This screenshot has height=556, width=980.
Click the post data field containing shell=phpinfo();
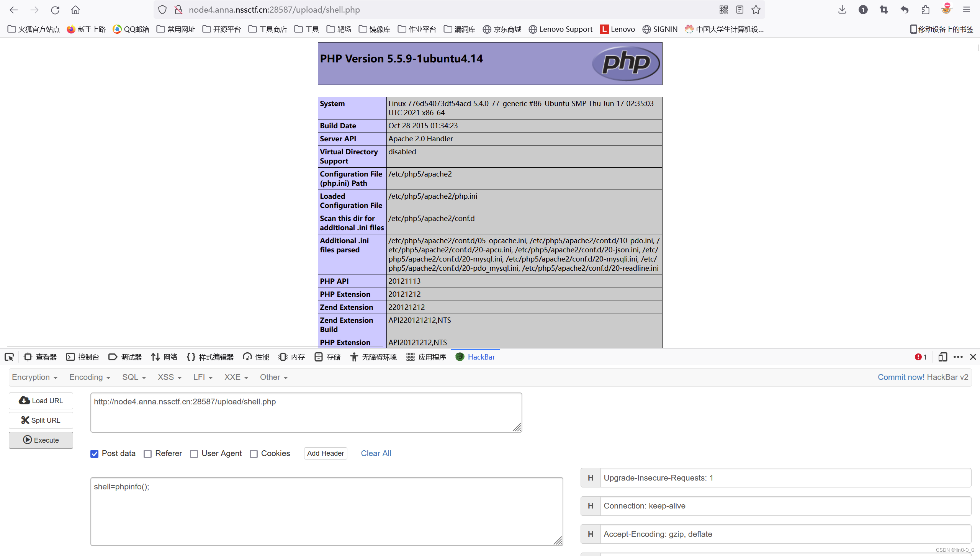point(326,511)
